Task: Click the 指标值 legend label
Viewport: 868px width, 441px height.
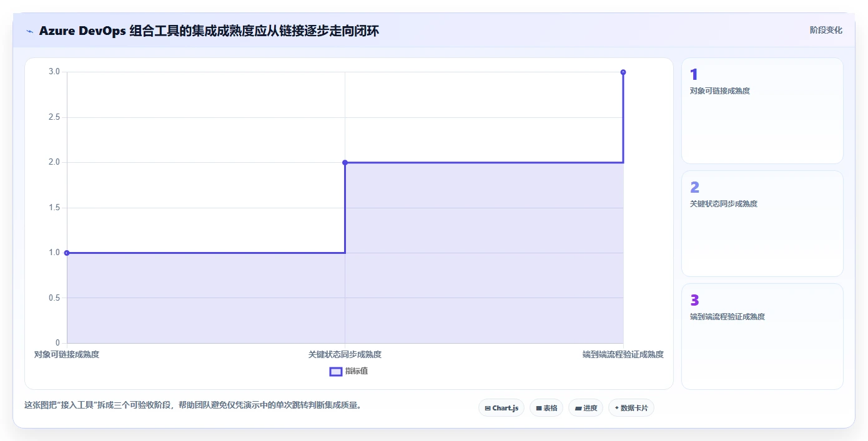Action: (x=357, y=371)
